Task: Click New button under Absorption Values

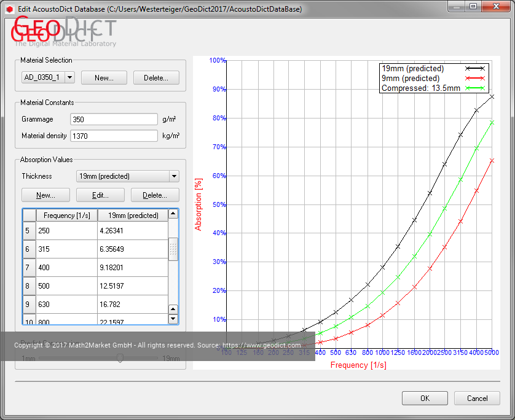Action: pyautogui.click(x=45, y=195)
